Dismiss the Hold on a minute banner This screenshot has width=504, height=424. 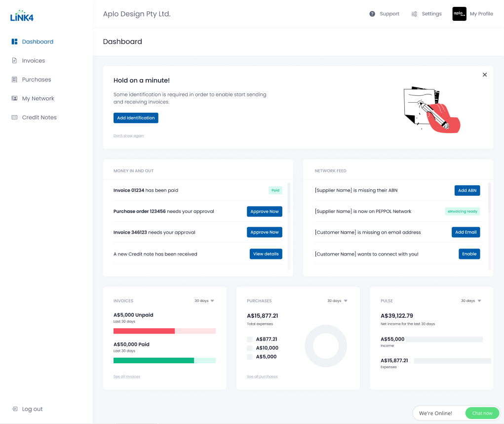tap(484, 75)
